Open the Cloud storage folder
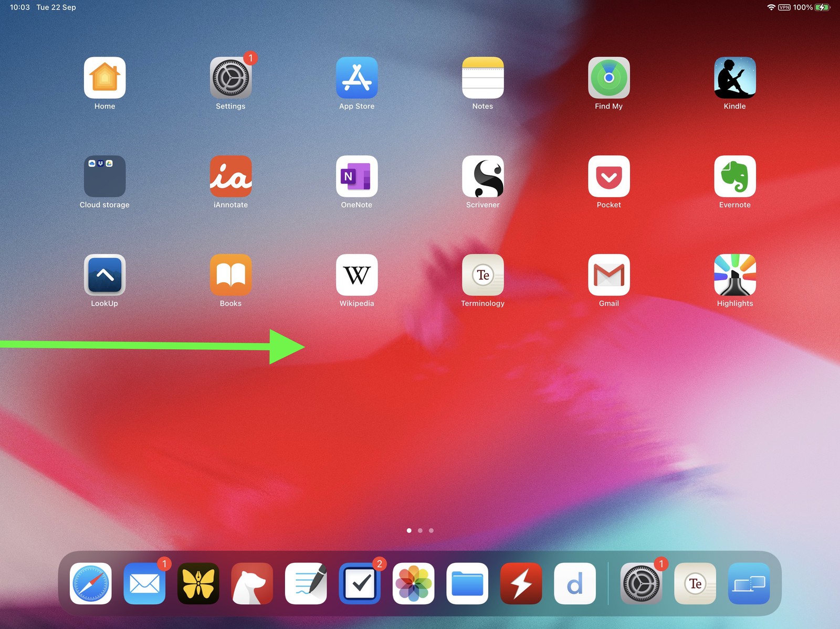 104,176
